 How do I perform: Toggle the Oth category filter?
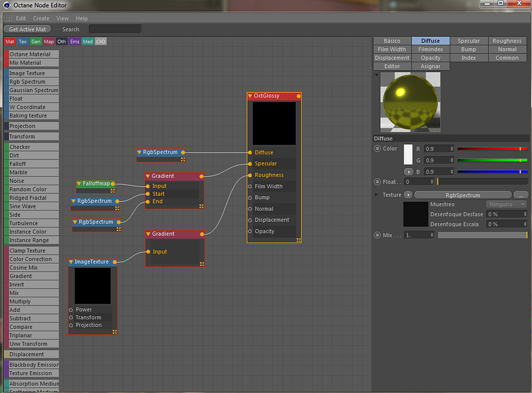(62, 42)
